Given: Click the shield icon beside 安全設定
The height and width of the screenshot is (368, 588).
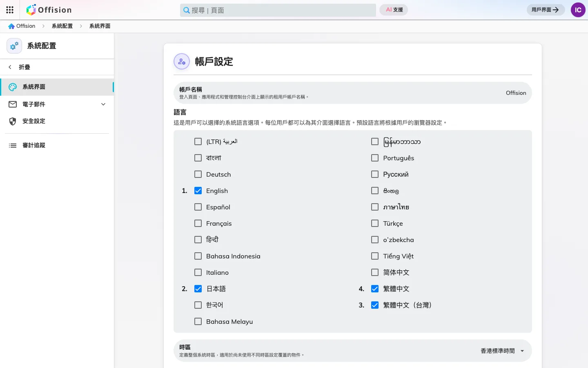Looking at the screenshot, I should (13, 121).
